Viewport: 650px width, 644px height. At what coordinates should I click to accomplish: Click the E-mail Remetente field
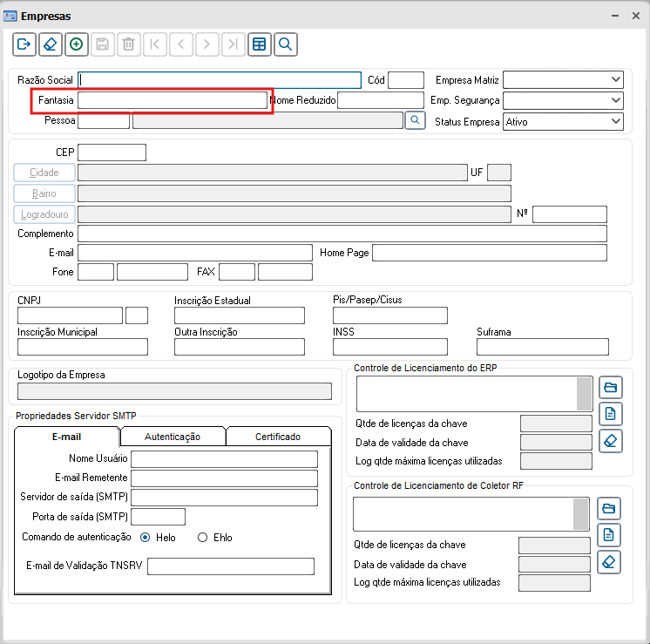click(224, 478)
